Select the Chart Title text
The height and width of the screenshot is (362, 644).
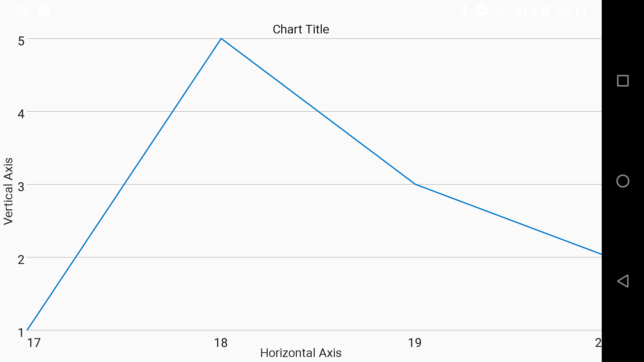[x=301, y=29]
